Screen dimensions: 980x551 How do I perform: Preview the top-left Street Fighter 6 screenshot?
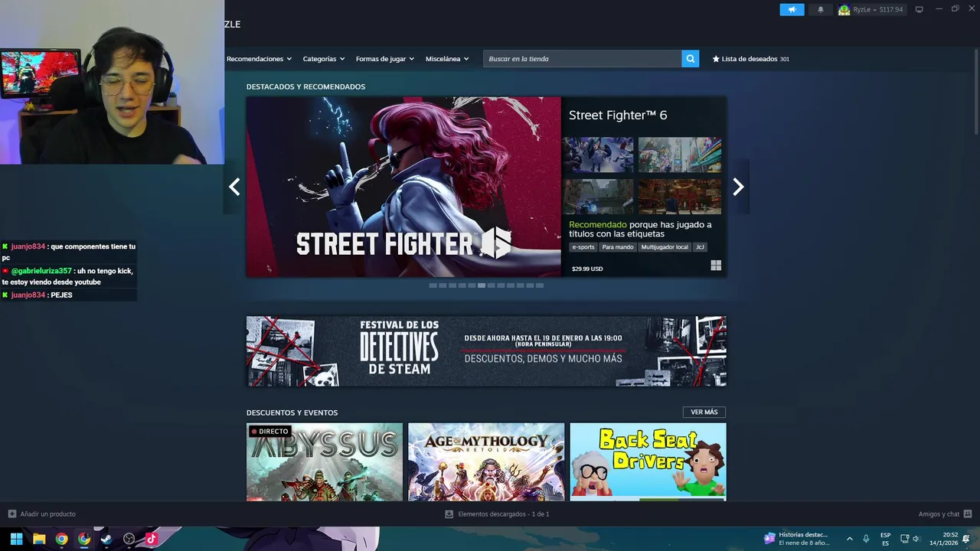point(598,155)
